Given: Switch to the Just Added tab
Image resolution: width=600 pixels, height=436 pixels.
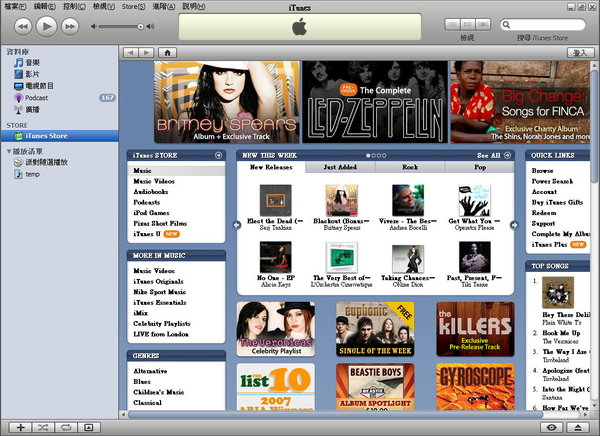Looking at the screenshot, I should point(340,167).
